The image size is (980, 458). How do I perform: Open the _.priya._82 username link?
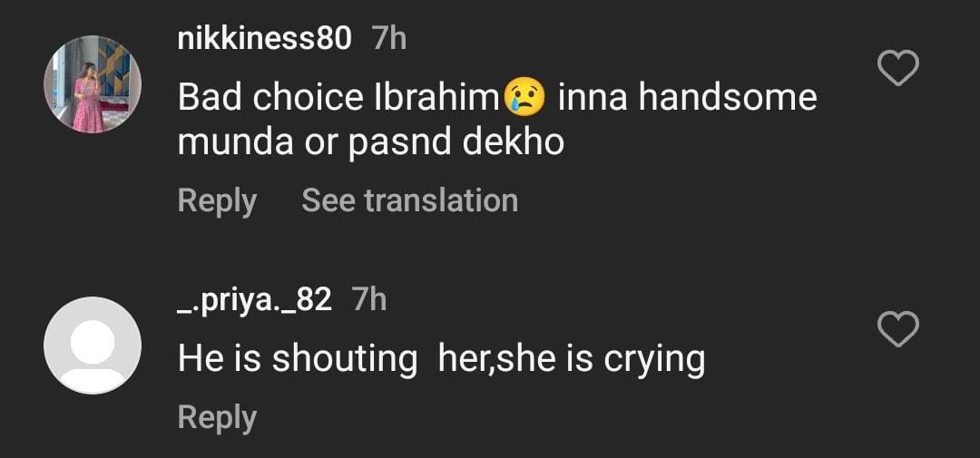255,299
